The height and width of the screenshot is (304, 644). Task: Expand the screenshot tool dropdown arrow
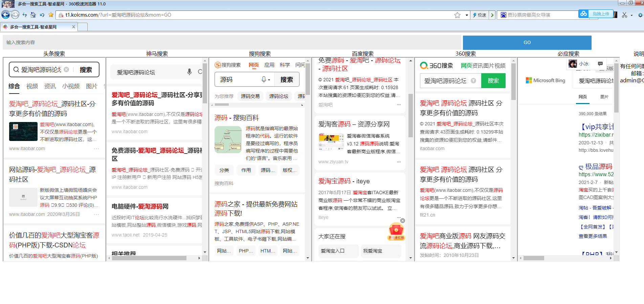[x=631, y=15]
